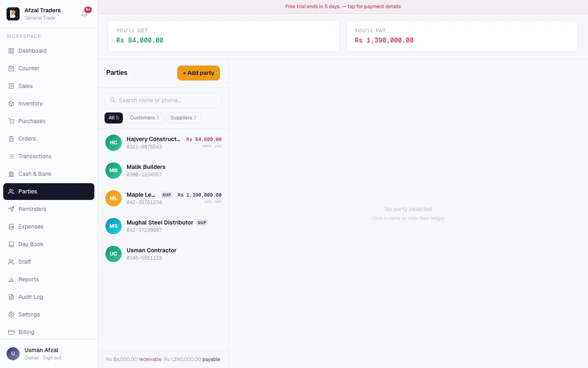Filter parties by Customers
The height and width of the screenshot is (368, 588).
(145, 118)
